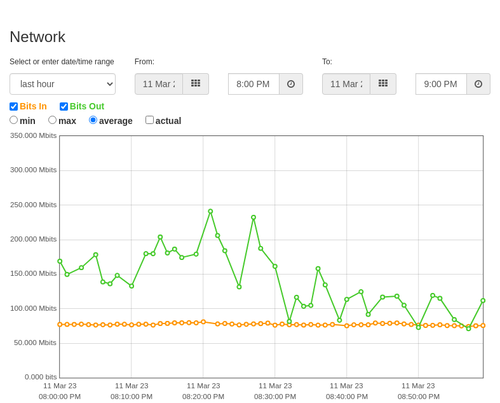Image resolution: width=500 pixels, height=403 pixels.
Task: Click the '250.000 Mbits' axis label
Action: coord(33,205)
